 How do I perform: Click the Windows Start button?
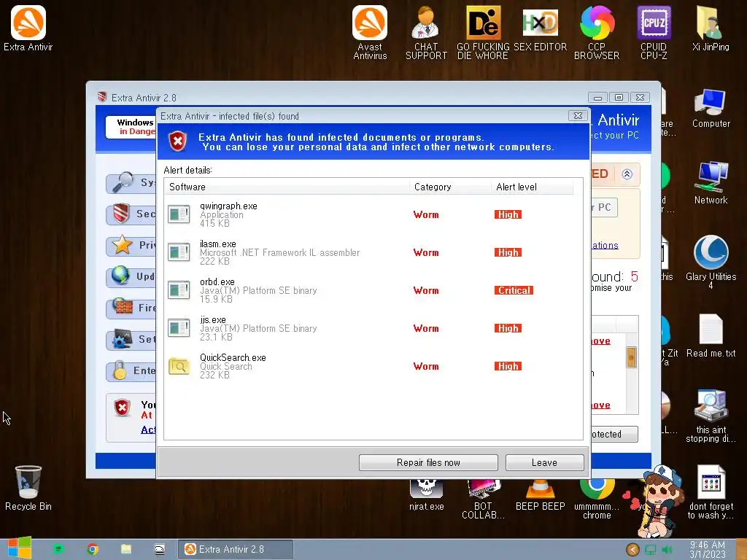pos(19,548)
